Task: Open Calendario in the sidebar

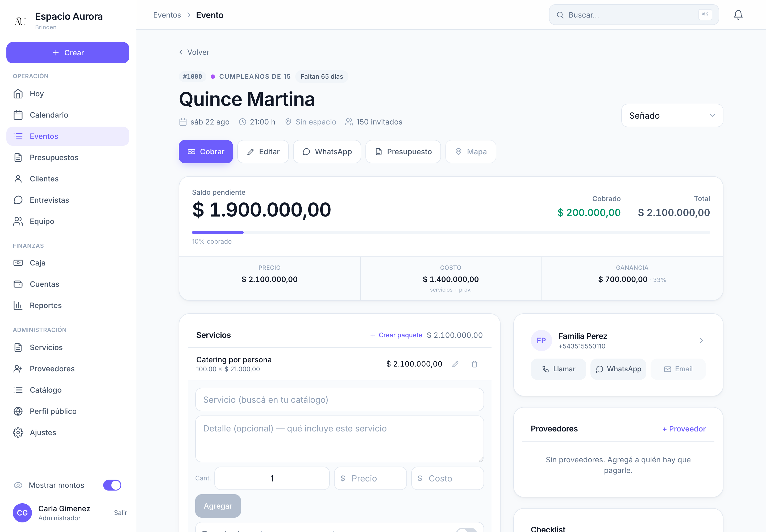Action: [68, 115]
